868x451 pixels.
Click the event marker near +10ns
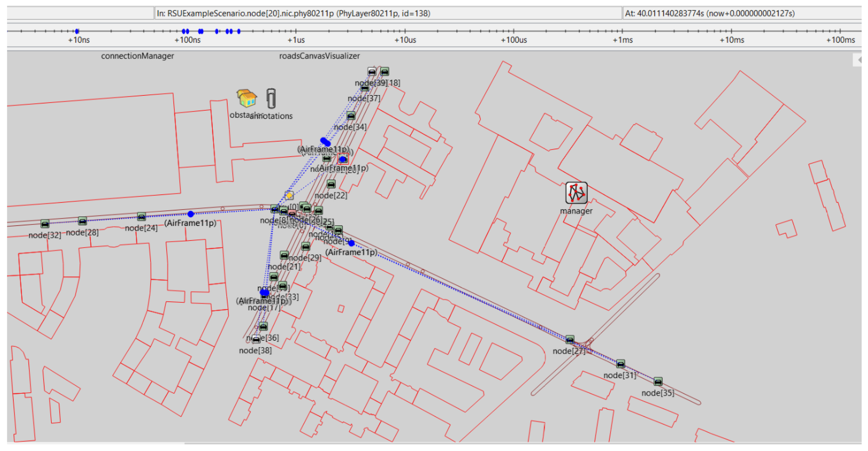coord(77,31)
